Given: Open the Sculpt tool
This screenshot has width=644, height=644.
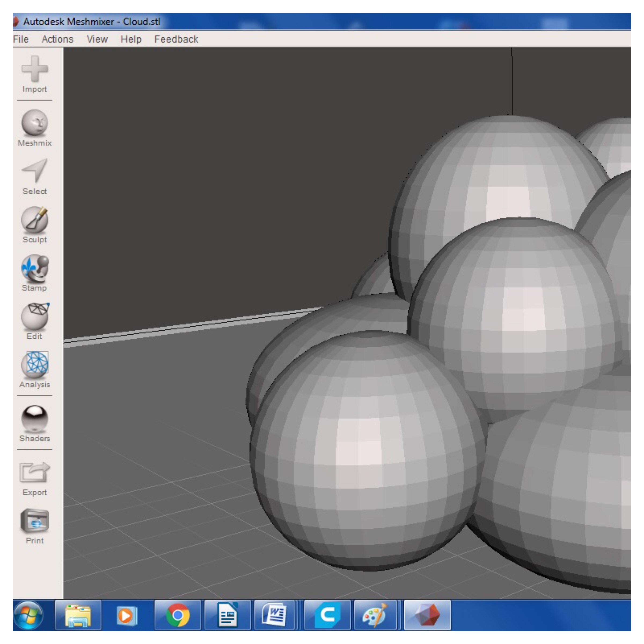Looking at the screenshot, I should [x=35, y=219].
